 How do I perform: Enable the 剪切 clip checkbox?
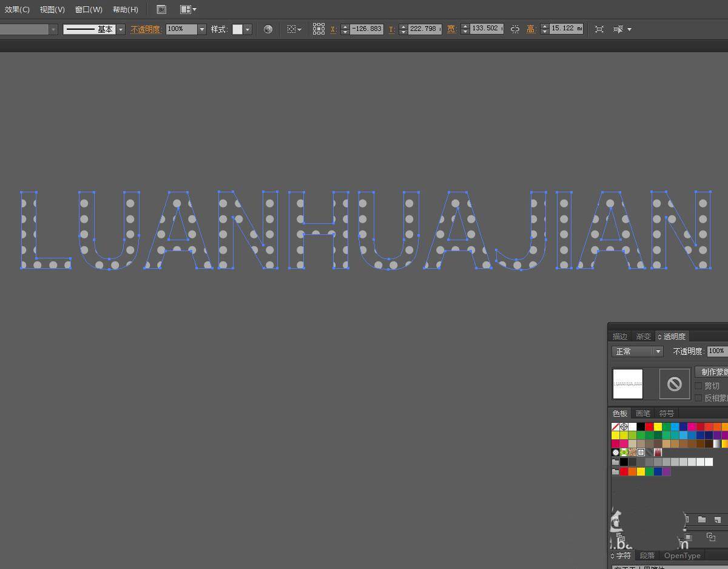(x=698, y=386)
